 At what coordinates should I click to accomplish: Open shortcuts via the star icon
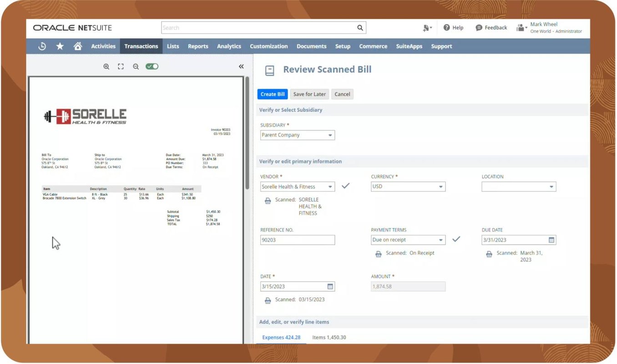pos(60,46)
